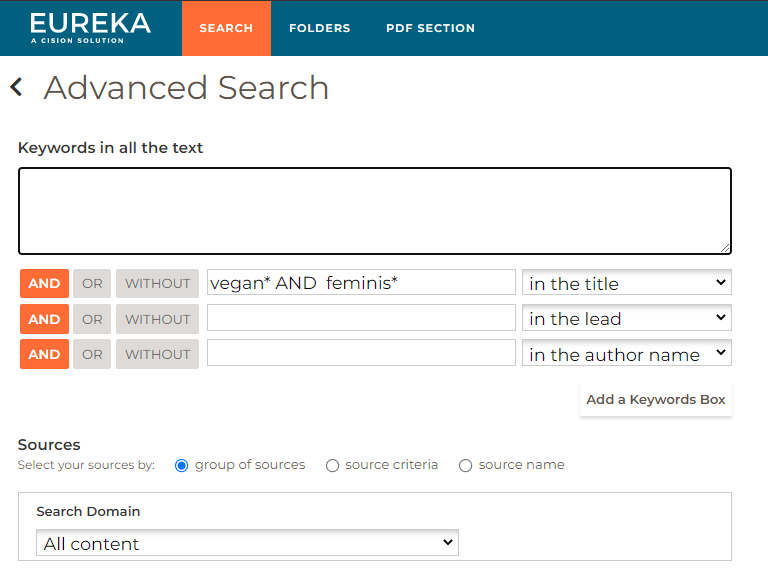Choose the source criteria radio option

coord(333,465)
